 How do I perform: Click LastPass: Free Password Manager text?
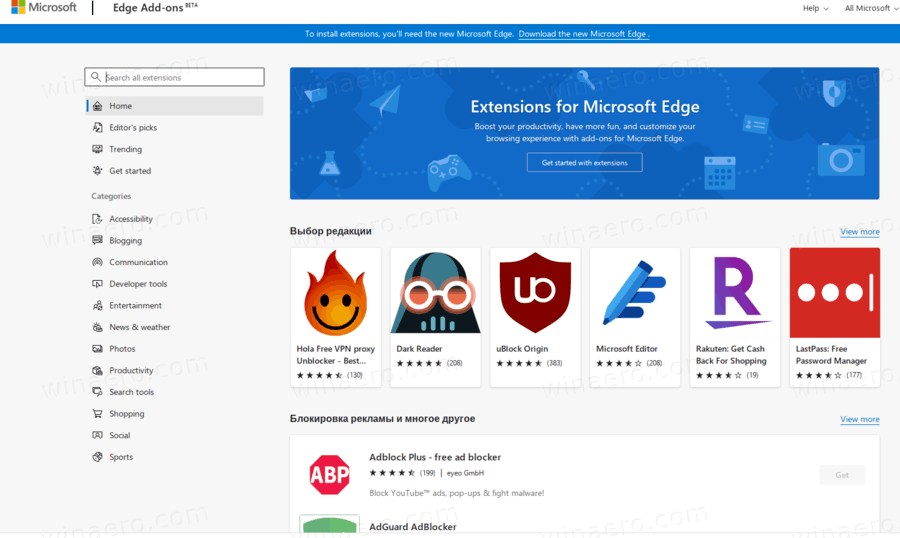pyautogui.click(x=831, y=355)
